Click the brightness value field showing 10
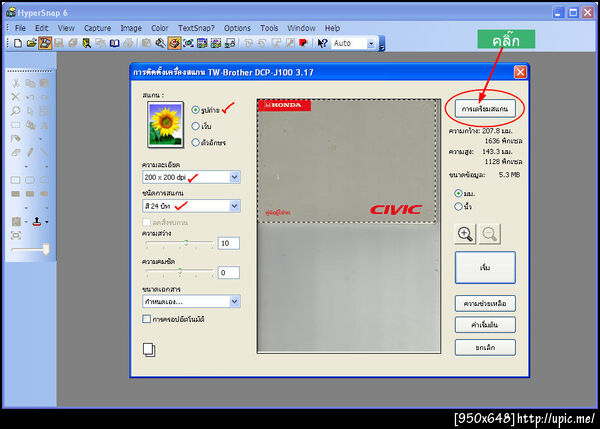Image resolution: width=600 pixels, height=429 pixels. point(228,243)
